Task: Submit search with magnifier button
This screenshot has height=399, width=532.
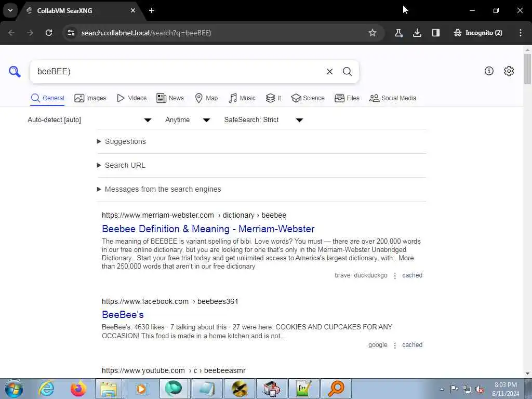Action: 347,72
